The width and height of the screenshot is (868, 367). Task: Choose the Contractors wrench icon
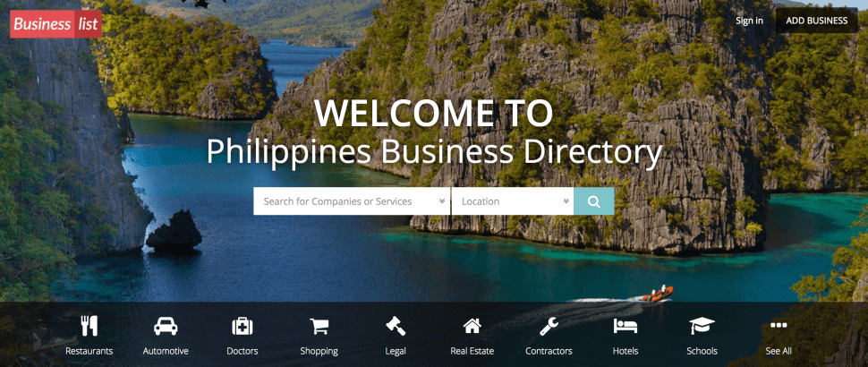(549, 326)
